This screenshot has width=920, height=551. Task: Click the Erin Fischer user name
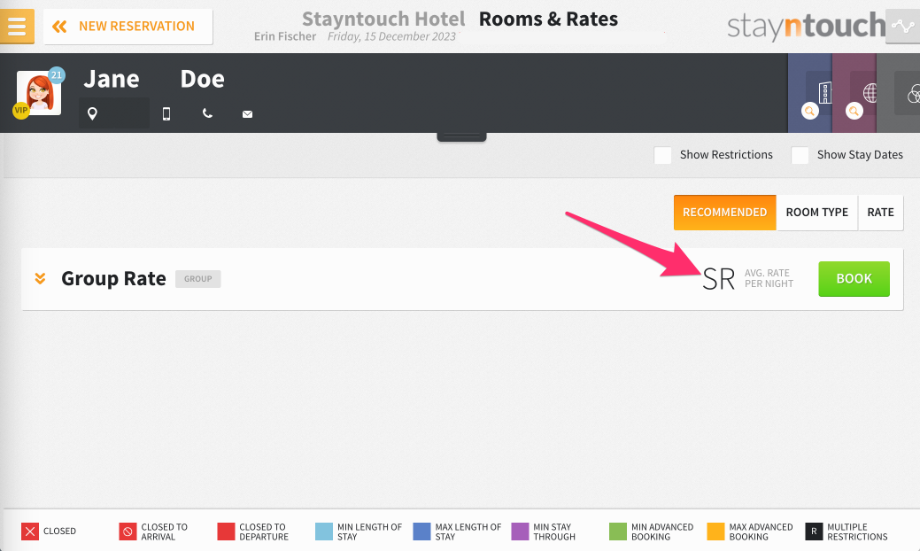(x=285, y=36)
